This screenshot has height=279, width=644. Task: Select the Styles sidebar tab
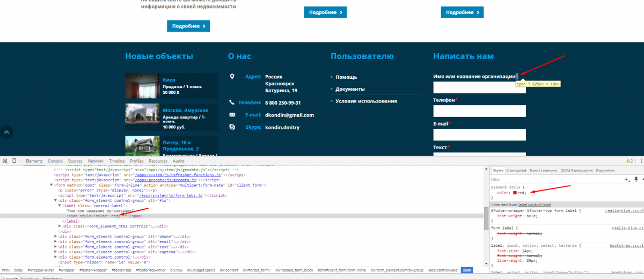[x=499, y=171]
